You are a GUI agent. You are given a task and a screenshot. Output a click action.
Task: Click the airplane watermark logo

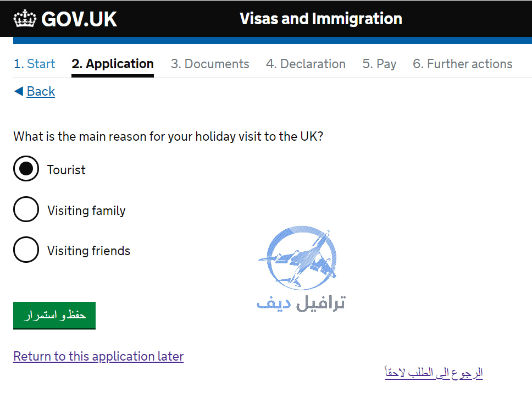(x=299, y=258)
